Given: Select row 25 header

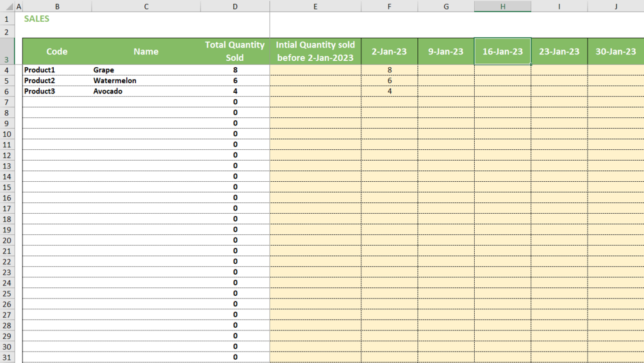Looking at the screenshot, I should tap(7, 294).
